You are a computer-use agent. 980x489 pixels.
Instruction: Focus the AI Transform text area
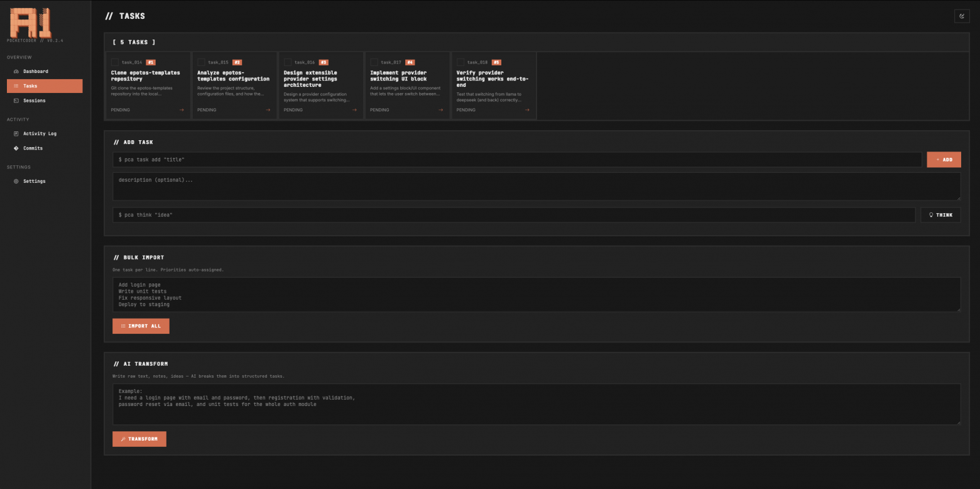[536, 405]
